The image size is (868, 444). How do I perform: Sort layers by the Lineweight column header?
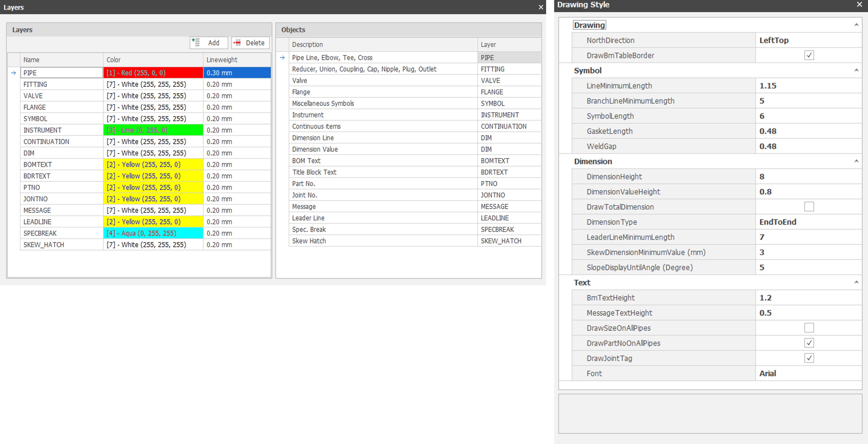(x=236, y=60)
